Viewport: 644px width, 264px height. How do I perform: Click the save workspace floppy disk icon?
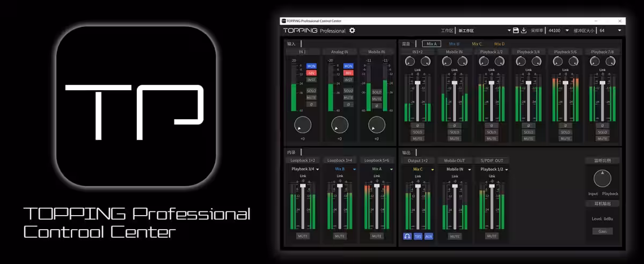[x=516, y=31]
